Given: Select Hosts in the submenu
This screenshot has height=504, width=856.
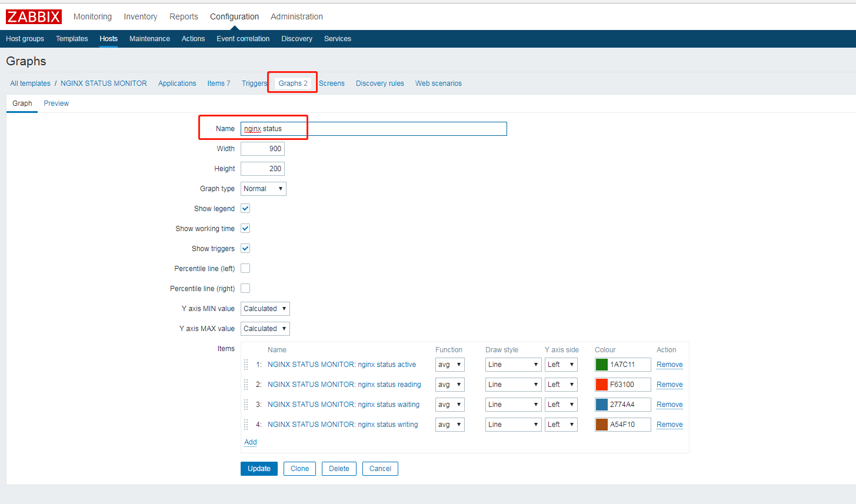Looking at the screenshot, I should click(108, 39).
